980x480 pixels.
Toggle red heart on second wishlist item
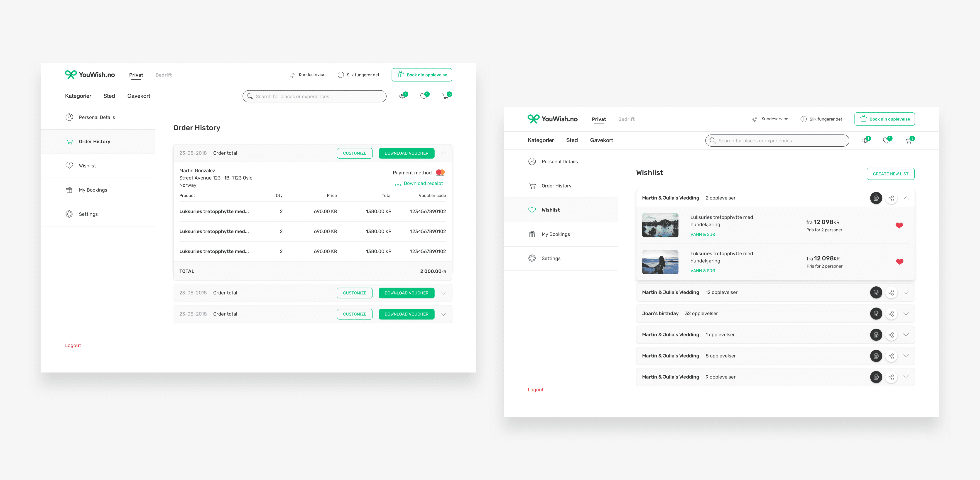pos(899,261)
